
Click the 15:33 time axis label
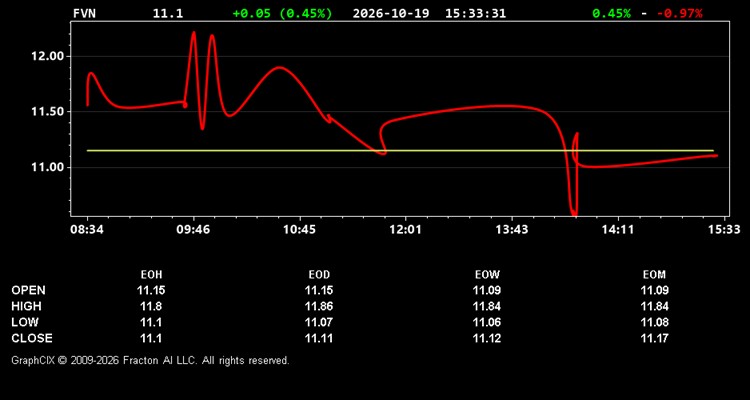point(724,230)
